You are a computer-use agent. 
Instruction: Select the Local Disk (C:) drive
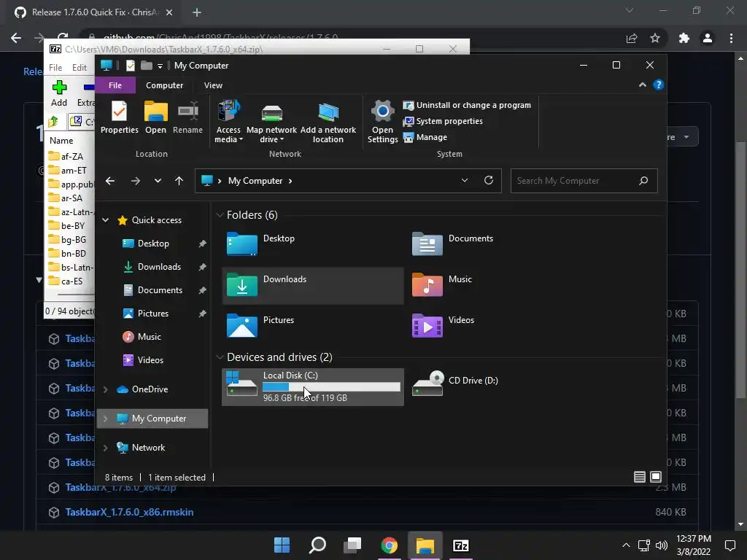pyautogui.click(x=313, y=387)
